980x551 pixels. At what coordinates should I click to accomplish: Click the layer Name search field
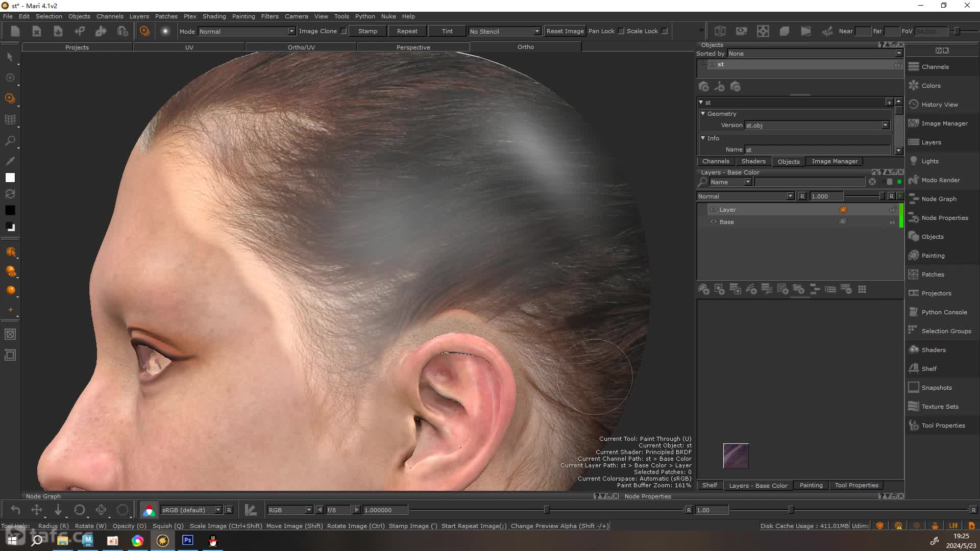click(x=810, y=182)
